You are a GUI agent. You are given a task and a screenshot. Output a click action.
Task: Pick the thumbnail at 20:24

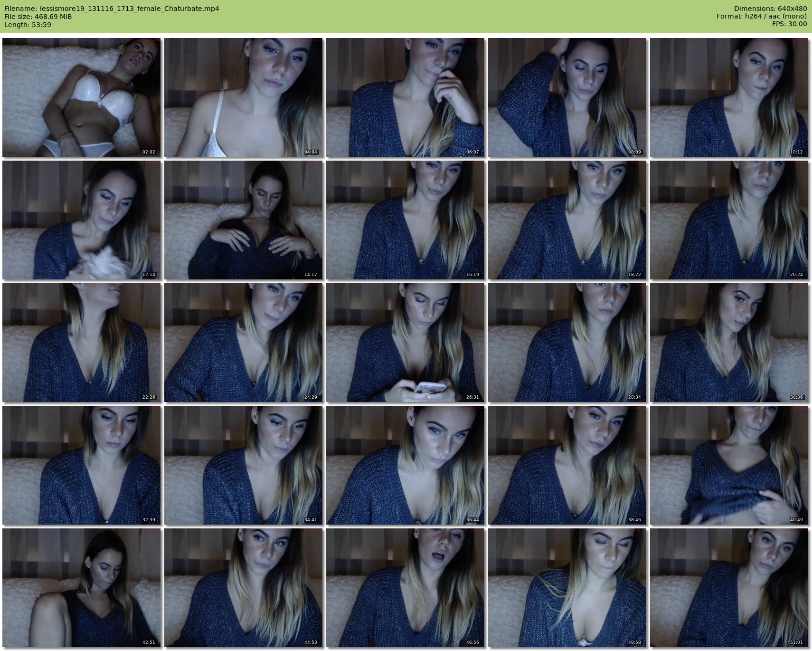point(729,220)
